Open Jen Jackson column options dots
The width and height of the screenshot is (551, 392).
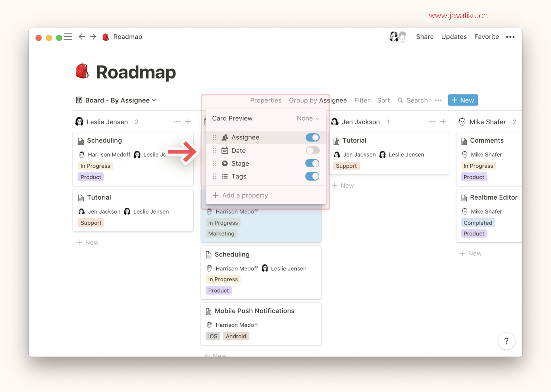pyautogui.click(x=432, y=122)
